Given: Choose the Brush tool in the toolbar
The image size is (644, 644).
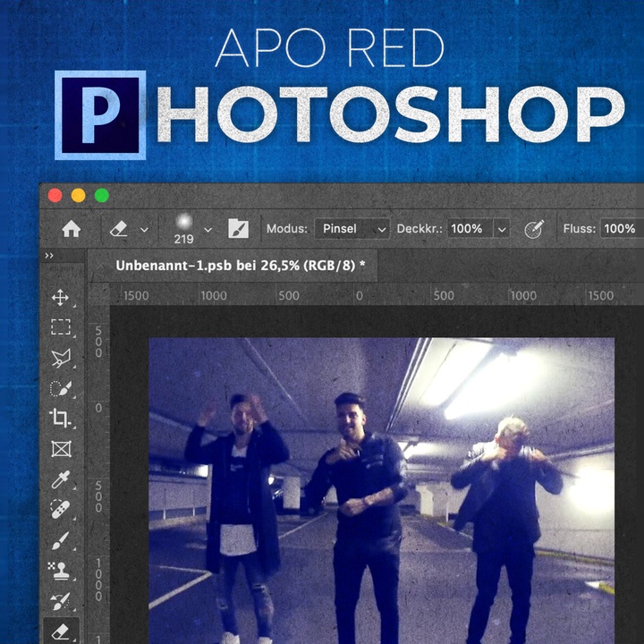Looking at the screenshot, I should point(60,540).
